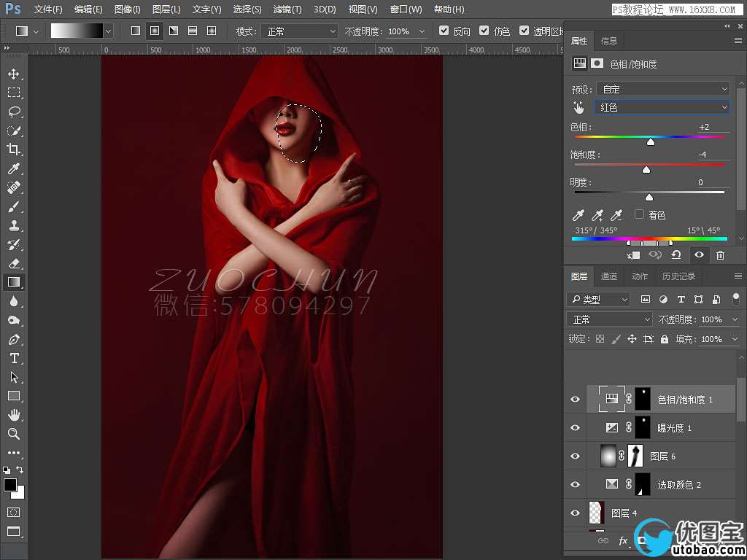Click the 图层 6 layer name
Image resolution: width=747 pixels, height=560 pixels.
click(x=663, y=456)
